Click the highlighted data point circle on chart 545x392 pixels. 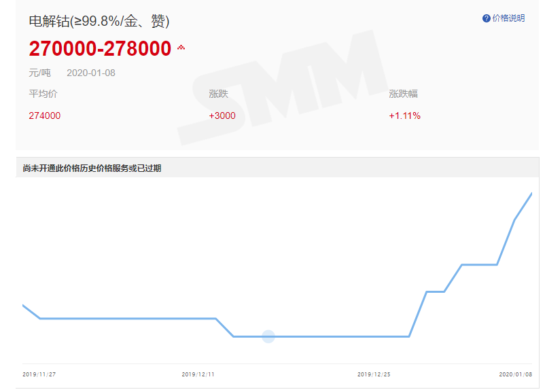(x=268, y=336)
